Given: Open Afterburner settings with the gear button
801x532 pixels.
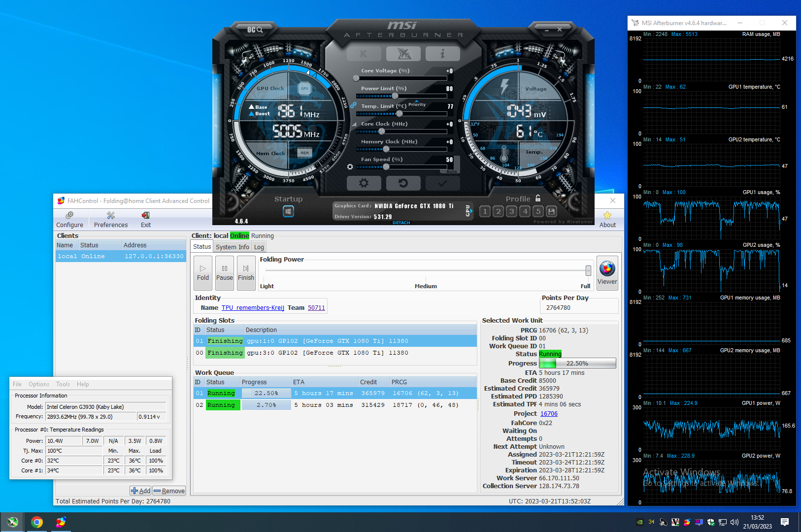Looking at the screenshot, I should coord(364,183).
